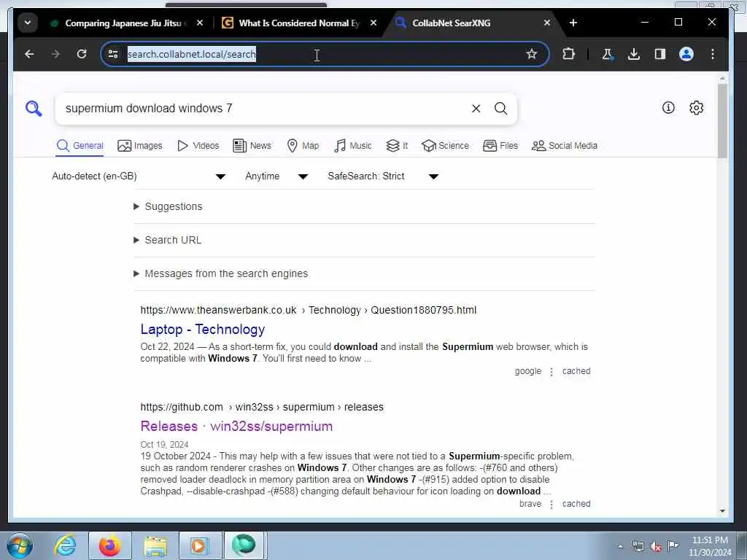Viewport: 747px width, 560px height.
Task: Switch to Social Media search category
Action: [x=565, y=146]
